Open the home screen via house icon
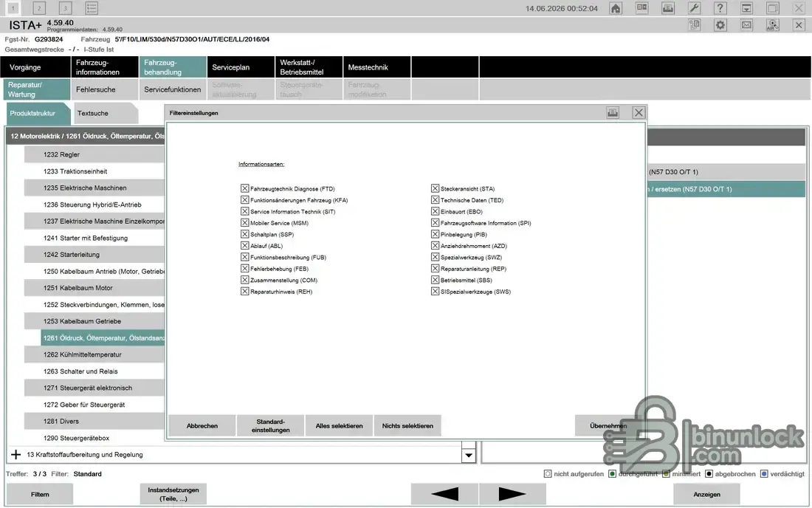 615,8
